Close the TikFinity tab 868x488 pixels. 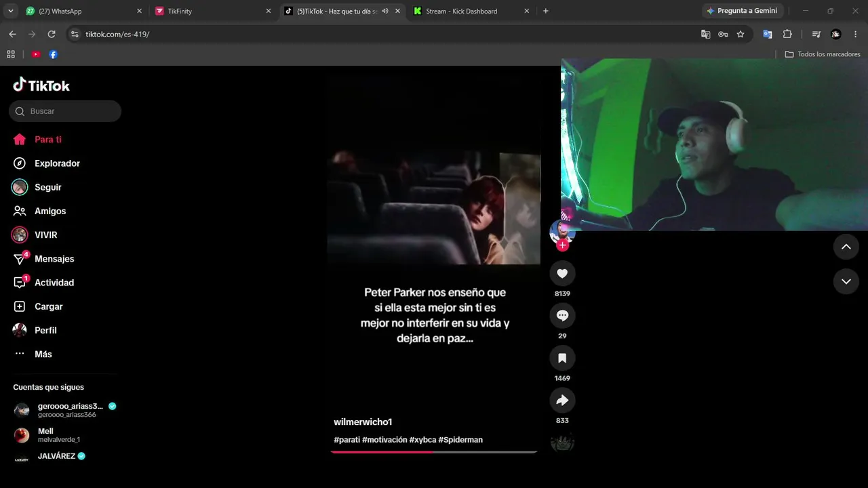(x=268, y=11)
